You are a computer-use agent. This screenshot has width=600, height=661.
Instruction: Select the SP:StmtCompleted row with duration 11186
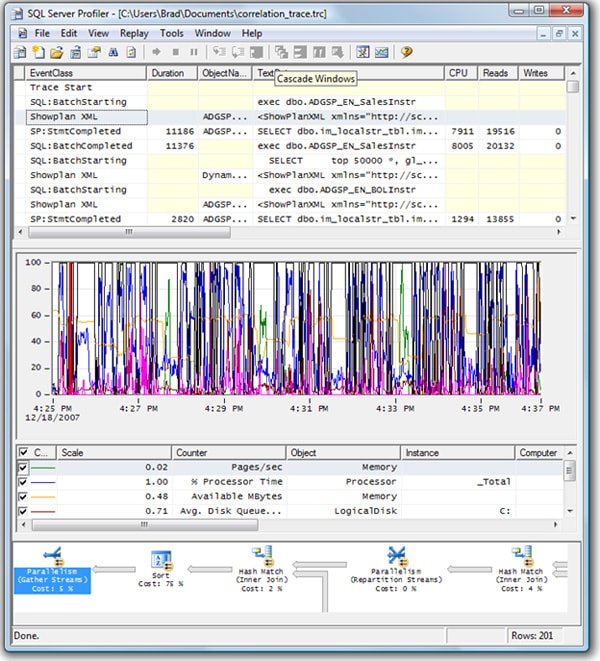[x=291, y=132]
